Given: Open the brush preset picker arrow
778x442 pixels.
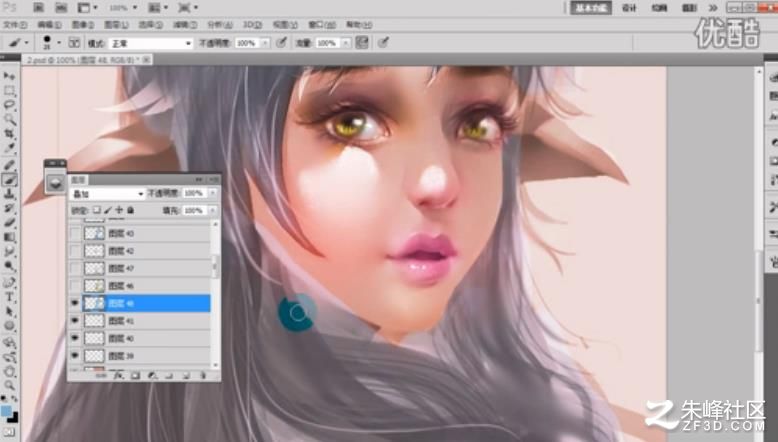Looking at the screenshot, I should (59, 43).
